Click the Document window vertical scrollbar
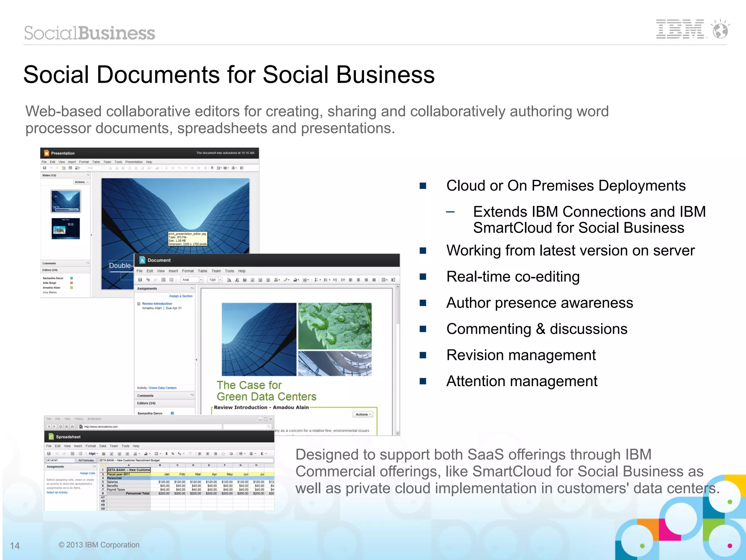 pyautogui.click(x=397, y=360)
